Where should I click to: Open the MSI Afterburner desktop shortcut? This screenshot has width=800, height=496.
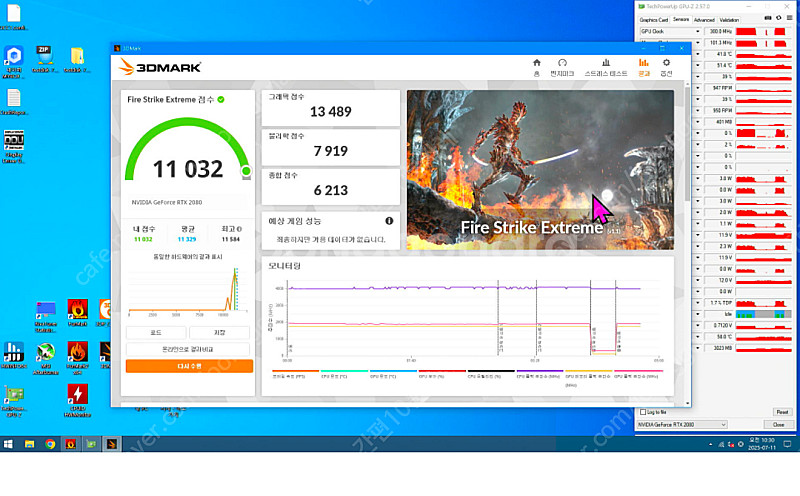[x=45, y=358]
